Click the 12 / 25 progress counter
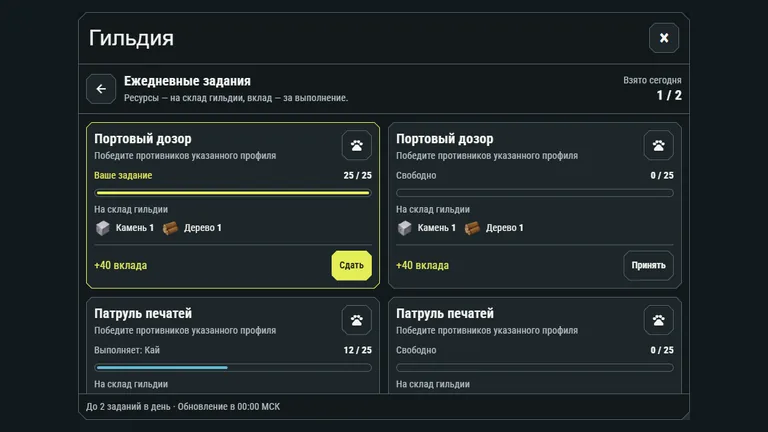 point(358,350)
